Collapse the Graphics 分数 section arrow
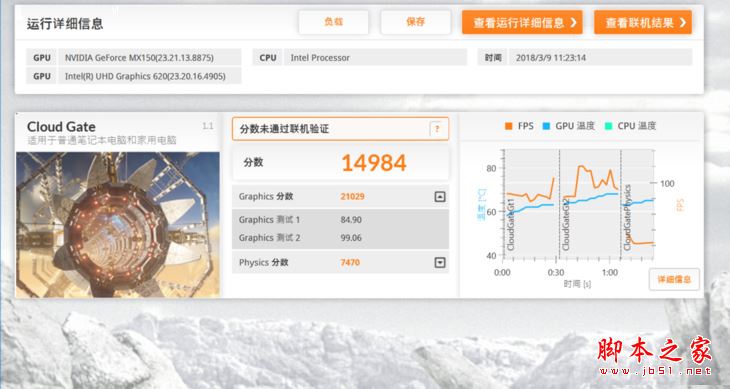Viewport: 730px width, 389px height. [439, 197]
